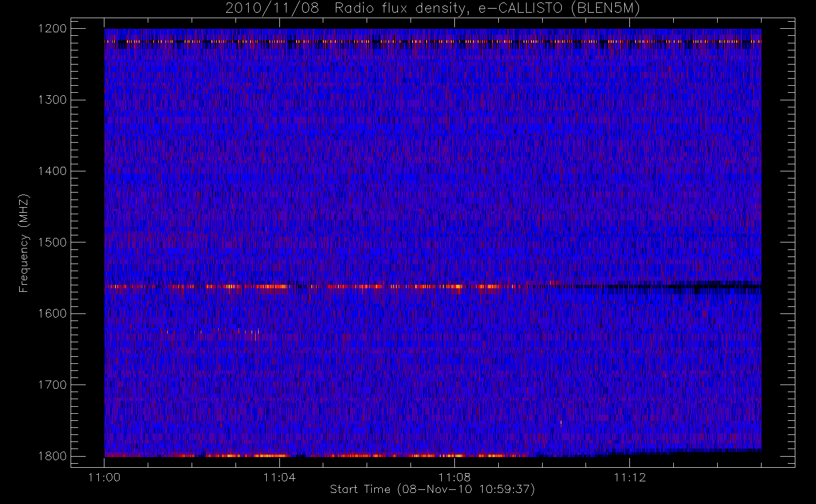Click the 'Frequency (MHZ)' y-axis label

[24, 243]
